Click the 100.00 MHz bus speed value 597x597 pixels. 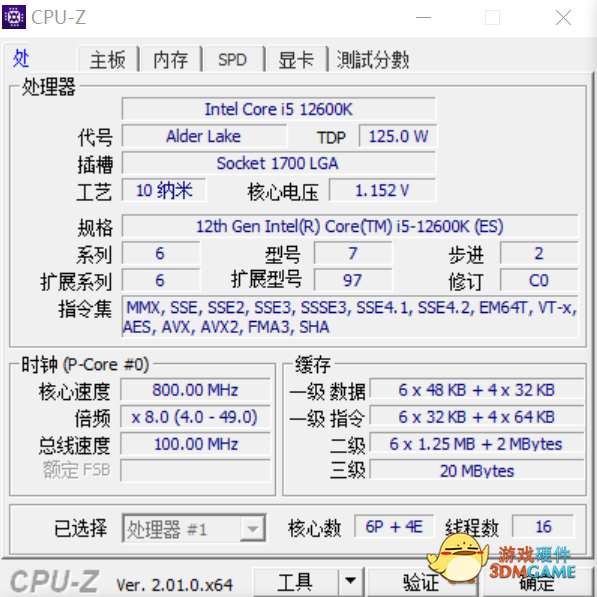195,444
